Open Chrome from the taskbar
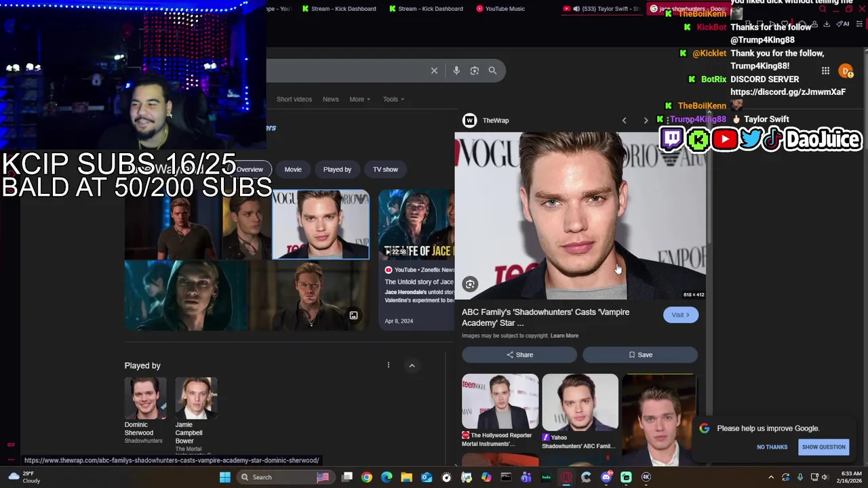The image size is (868, 488). 367,477
